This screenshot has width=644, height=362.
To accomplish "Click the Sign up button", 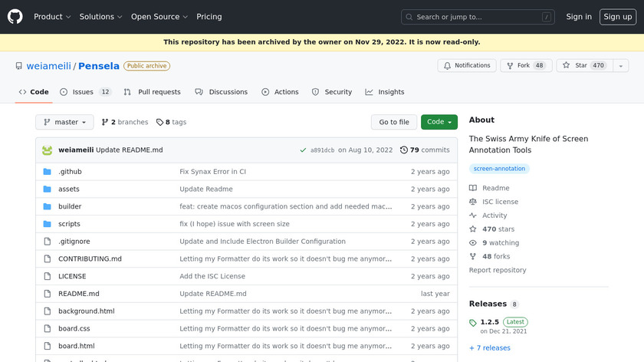I will tap(617, 16).
